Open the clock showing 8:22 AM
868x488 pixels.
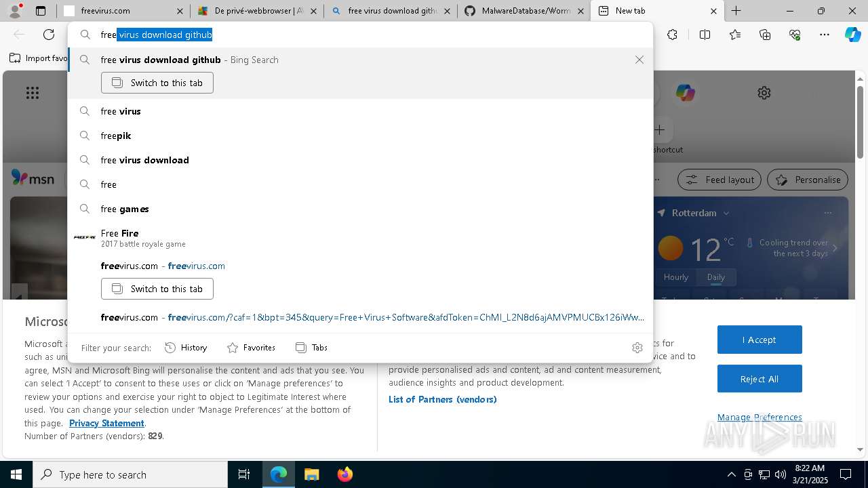coord(810,474)
